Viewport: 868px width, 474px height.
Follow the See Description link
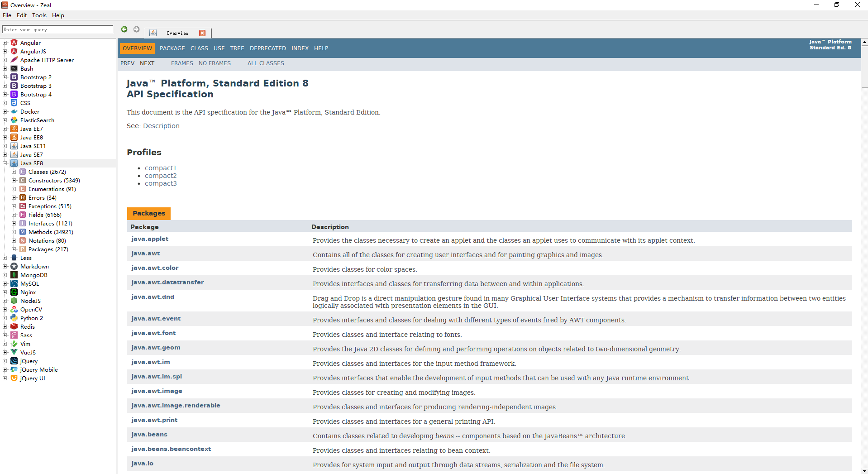coord(161,126)
